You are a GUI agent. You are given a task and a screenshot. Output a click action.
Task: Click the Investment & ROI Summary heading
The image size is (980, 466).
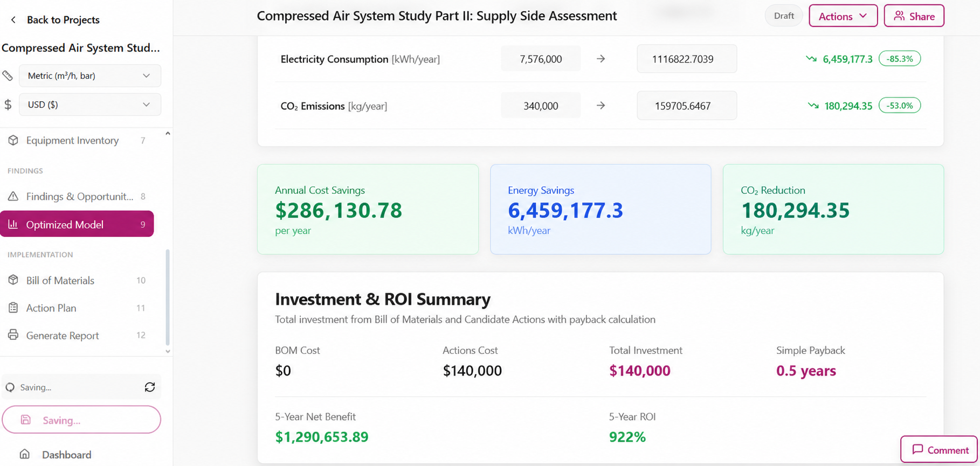click(x=383, y=299)
